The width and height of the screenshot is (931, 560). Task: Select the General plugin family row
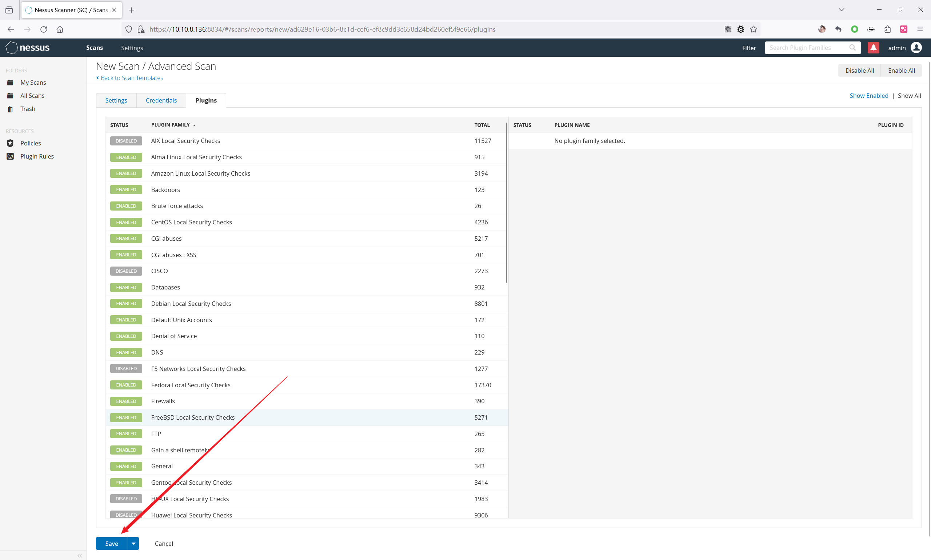pos(307,467)
